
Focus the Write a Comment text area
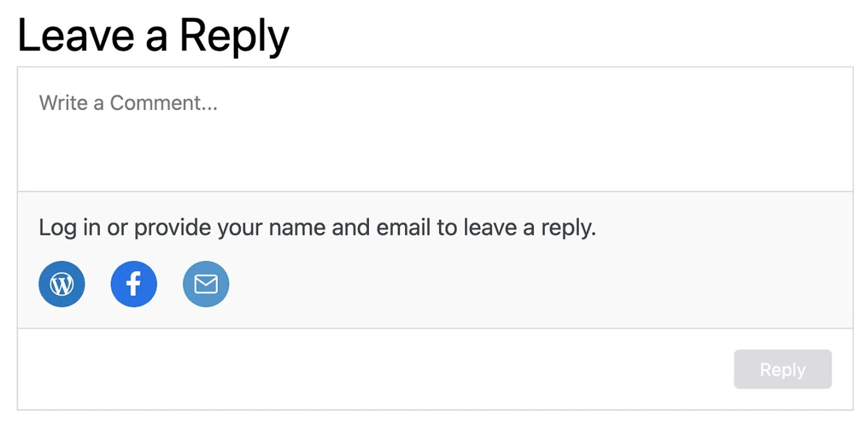tap(435, 129)
